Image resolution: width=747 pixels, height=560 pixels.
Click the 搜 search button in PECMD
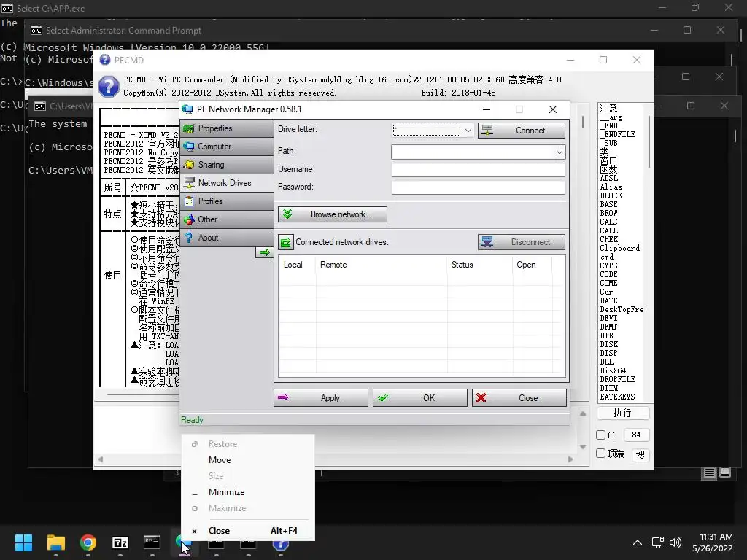(x=640, y=455)
